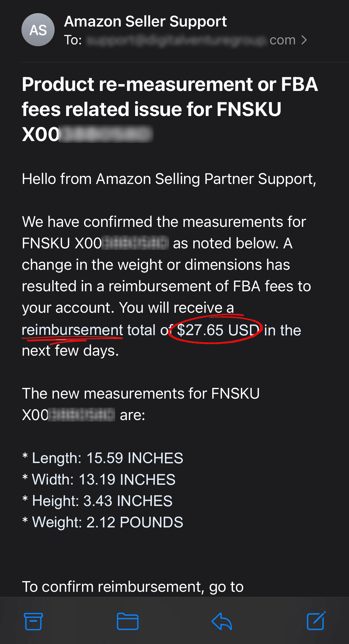349x644 pixels.
Task: Archive this message with the box icon
Action: coord(33,621)
